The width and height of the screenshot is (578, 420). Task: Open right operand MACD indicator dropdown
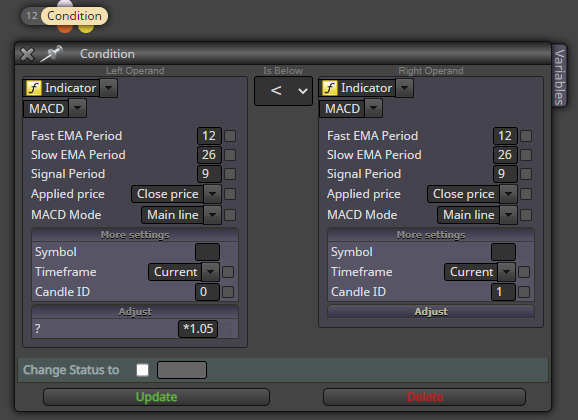pyautogui.click(x=373, y=108)
